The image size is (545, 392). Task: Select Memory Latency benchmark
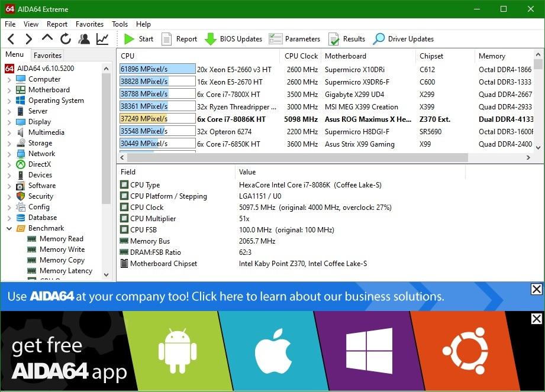66,271
